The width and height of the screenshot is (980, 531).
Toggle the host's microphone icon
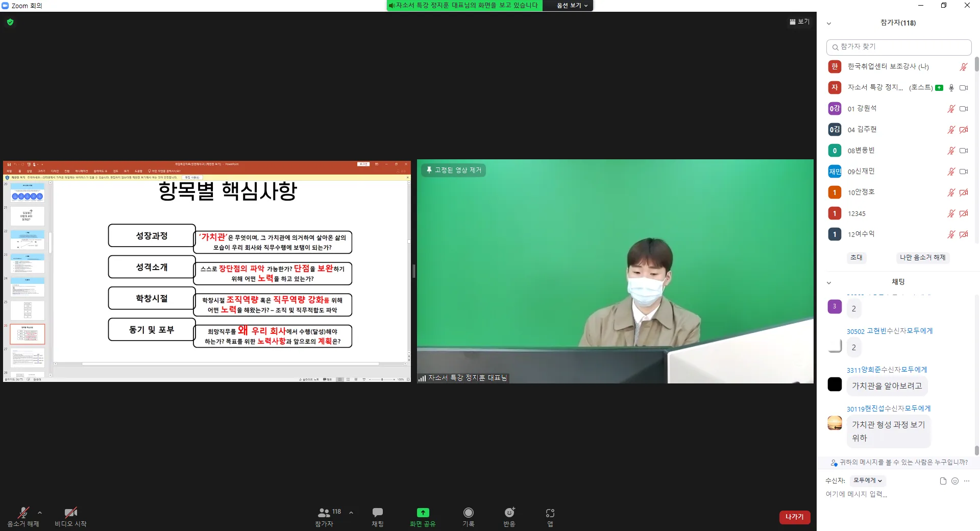point(951,88)
